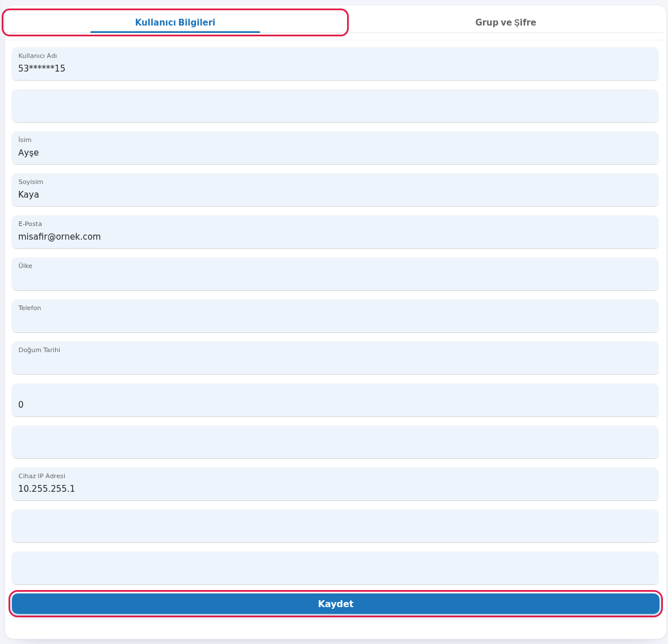Screen dimensions: 668x644
Task: Edit the E-Posta field
Action: 335,232
